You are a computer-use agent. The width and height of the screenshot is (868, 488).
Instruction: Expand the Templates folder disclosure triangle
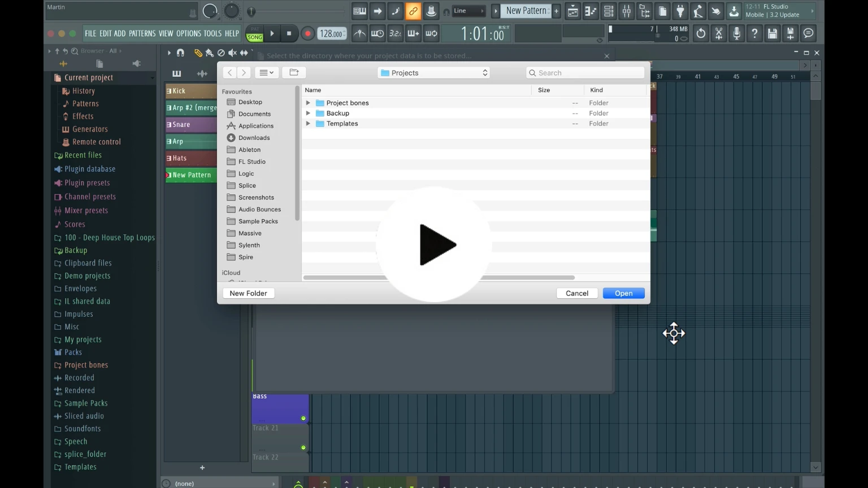point(308,123)
